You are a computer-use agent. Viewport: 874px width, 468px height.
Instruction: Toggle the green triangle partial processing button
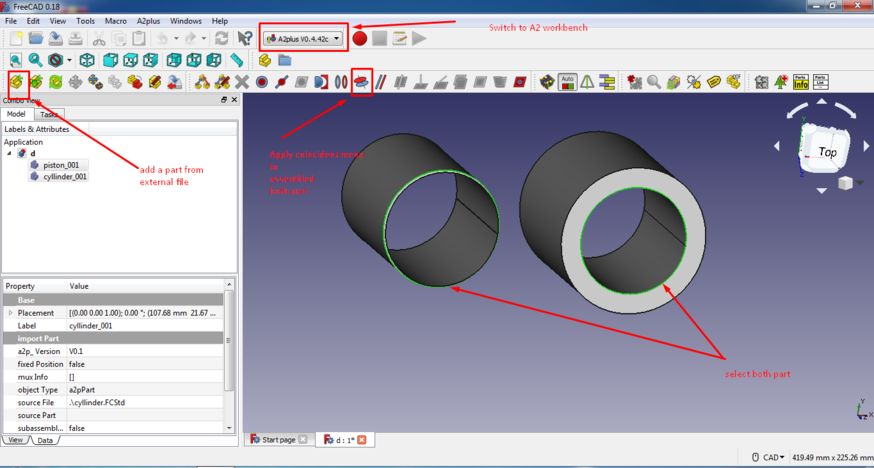tap(587, 82)
